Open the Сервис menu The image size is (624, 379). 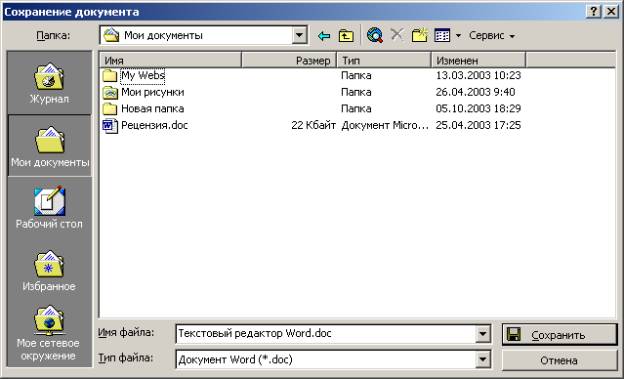pyautogui.click(x=492, y=35)
